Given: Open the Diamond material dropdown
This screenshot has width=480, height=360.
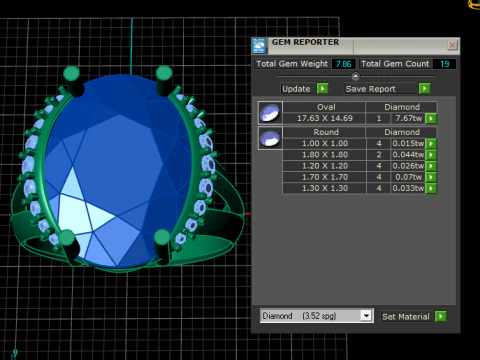Looking at the screenshot, I should 366,316.
